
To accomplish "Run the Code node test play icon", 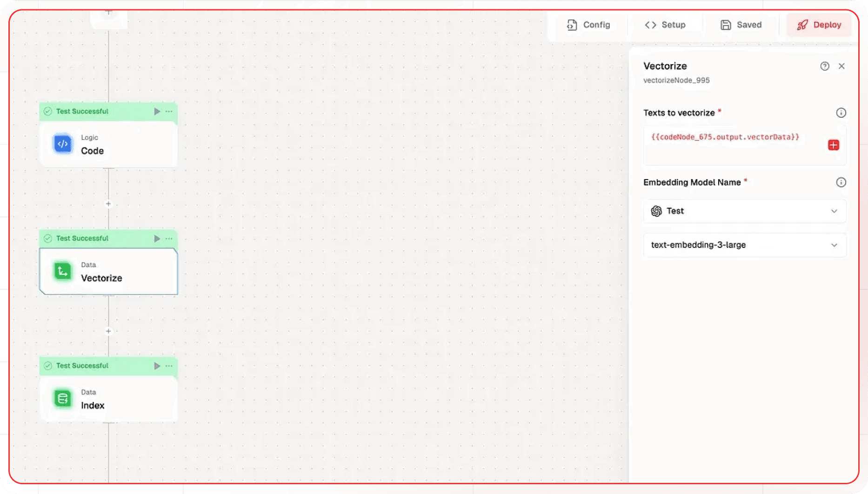I will click(x=157, y=111).
